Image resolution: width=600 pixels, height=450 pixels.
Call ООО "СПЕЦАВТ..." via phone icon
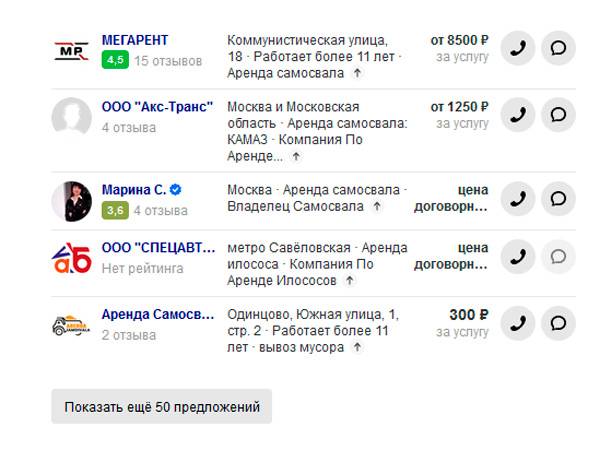coord(517,256)
